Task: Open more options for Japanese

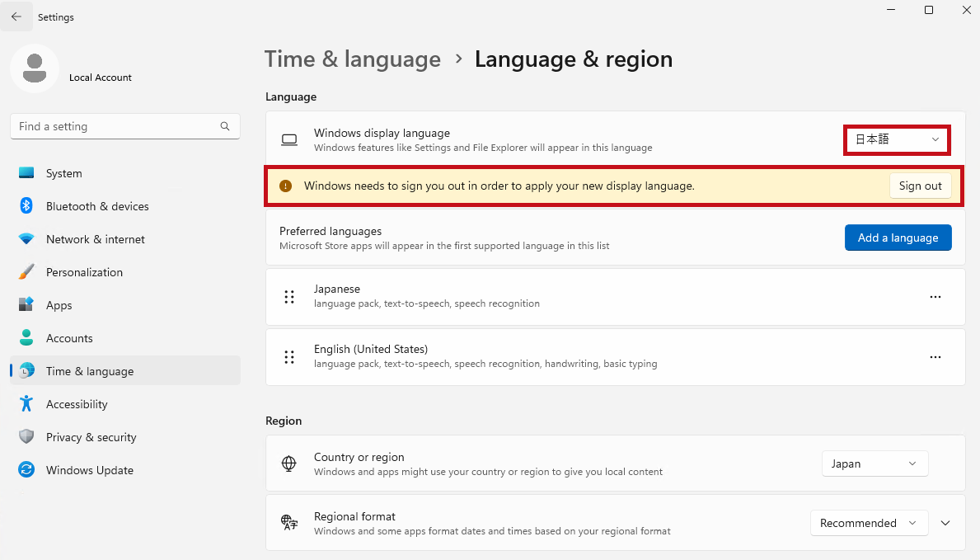Action: (935, 297)
